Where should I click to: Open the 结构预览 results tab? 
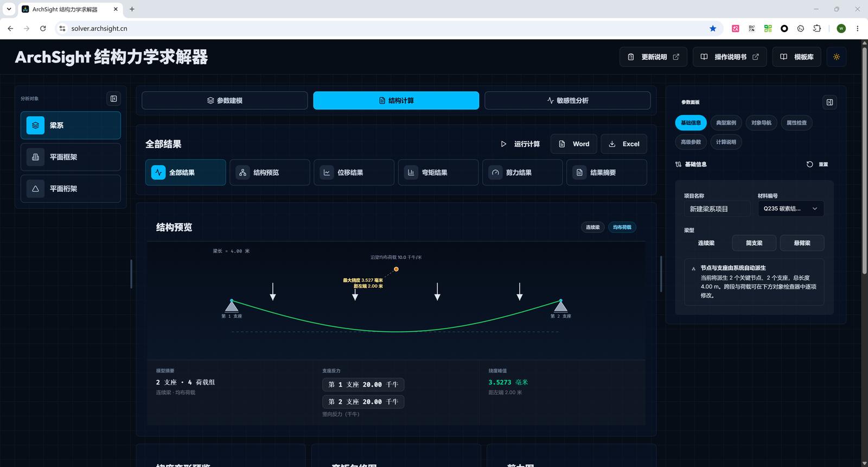pos(270,173)
